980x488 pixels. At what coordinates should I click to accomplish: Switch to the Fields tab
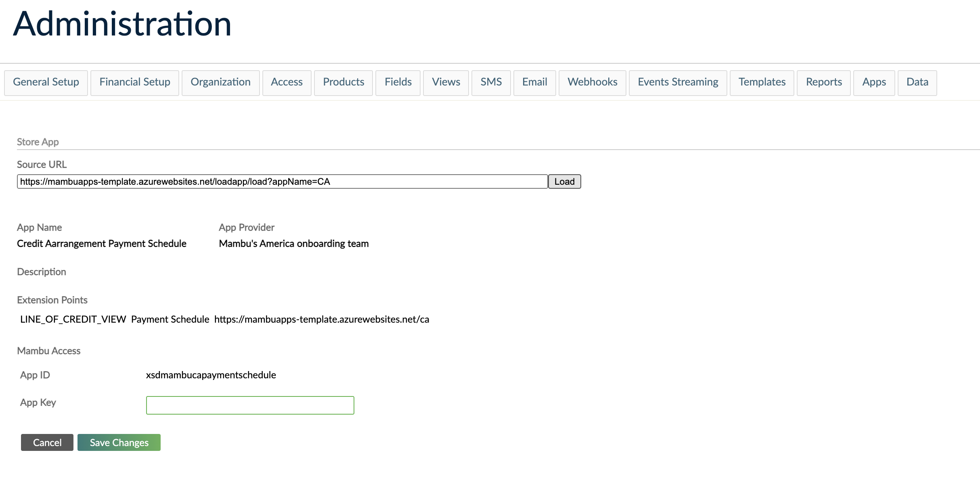coord(398,82)
